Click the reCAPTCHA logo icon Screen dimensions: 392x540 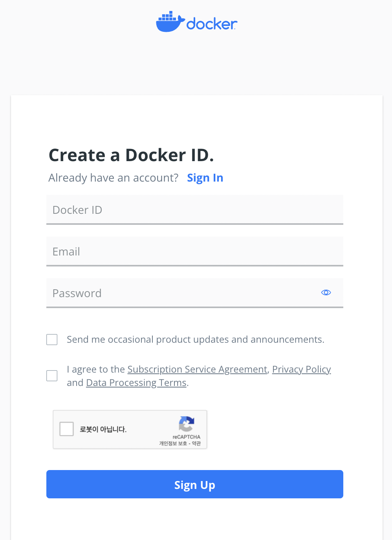point(187,424)
